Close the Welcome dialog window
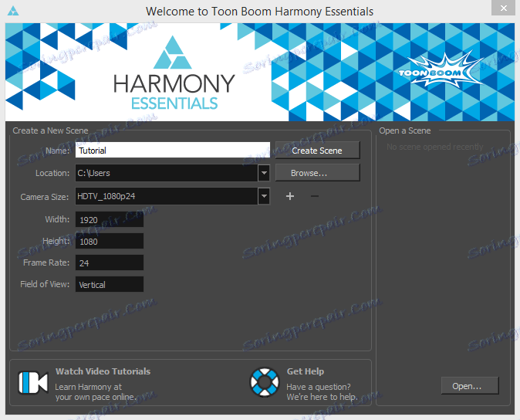This screenshot has width=520, height=420. coord(503,8)
